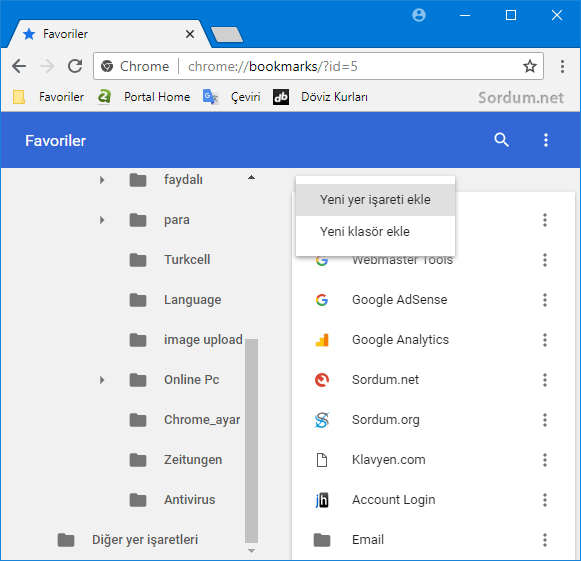Screen dimensions: 581x561
Task: Click the browser back arrow
Action: point(19,67)
